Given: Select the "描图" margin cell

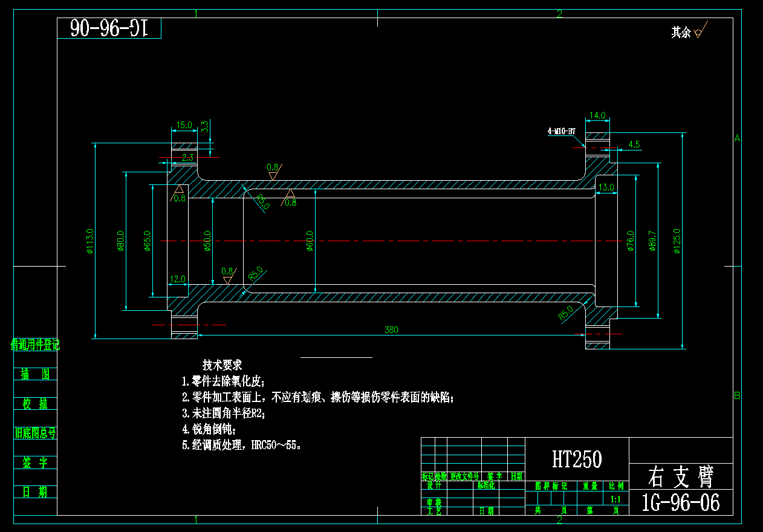Looking at the screenshot, I should click(x=35, y=374).
